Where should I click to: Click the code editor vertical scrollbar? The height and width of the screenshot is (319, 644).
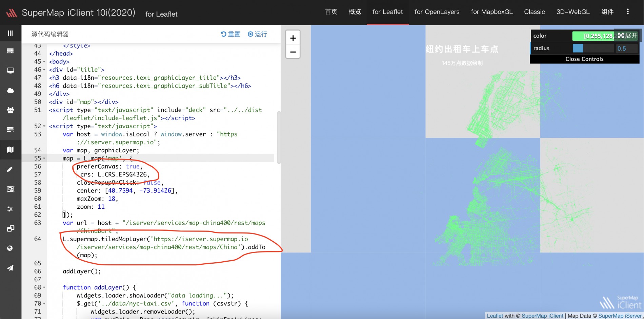(279, 137)
